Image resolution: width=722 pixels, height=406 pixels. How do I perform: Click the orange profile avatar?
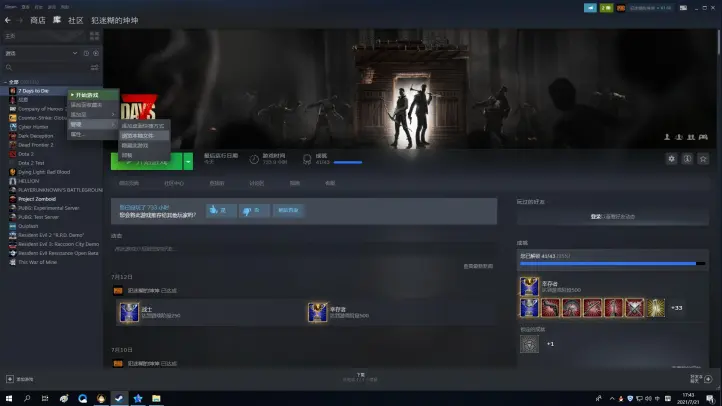point(621,8)
